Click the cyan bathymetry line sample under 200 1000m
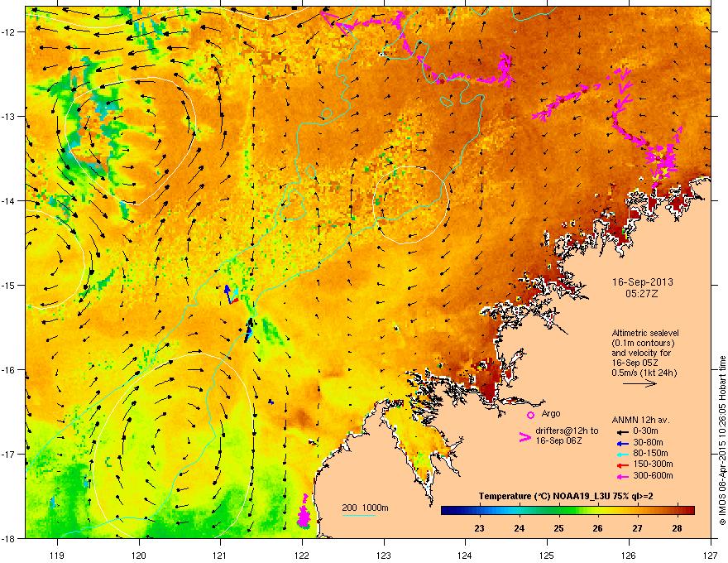728x563 pixels. tap(358, 515)
